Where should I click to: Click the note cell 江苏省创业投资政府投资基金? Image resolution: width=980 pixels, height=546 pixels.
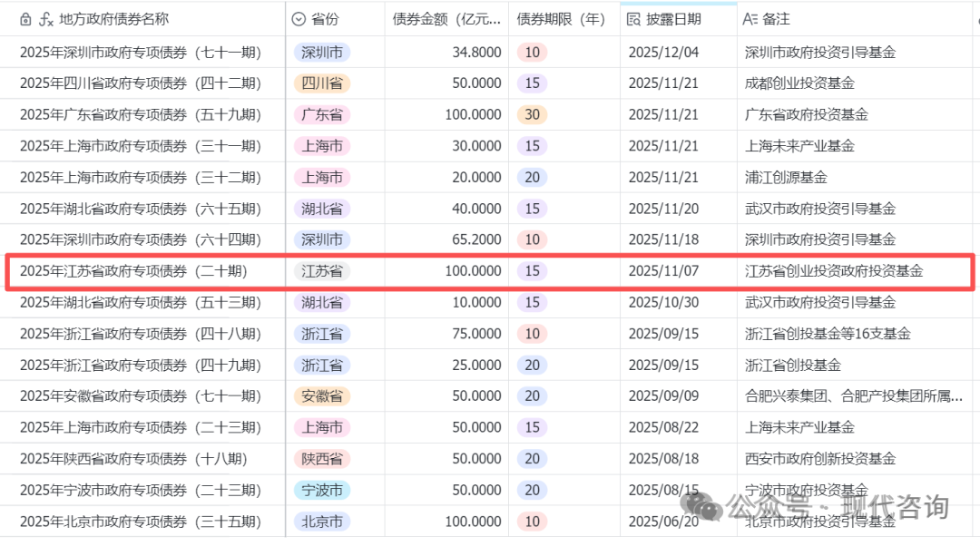pyautogui.click(x=855, y=271)
